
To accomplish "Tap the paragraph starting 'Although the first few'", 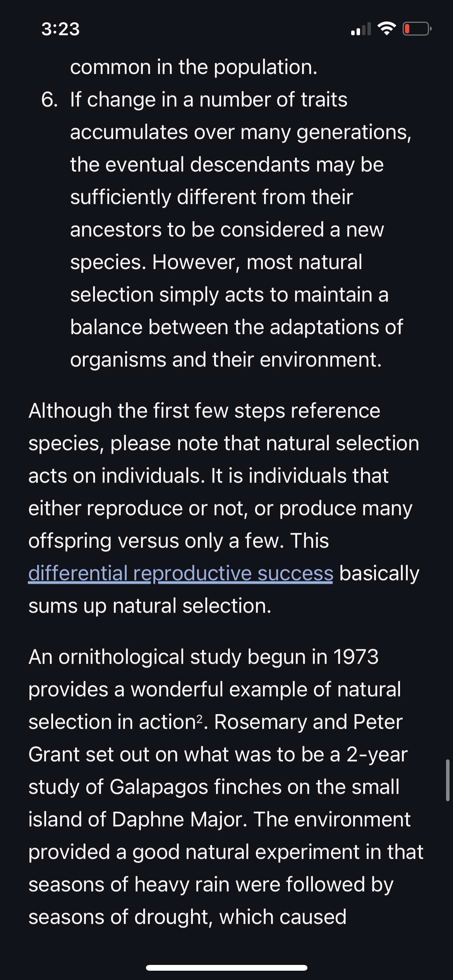I will click(224, 508).
